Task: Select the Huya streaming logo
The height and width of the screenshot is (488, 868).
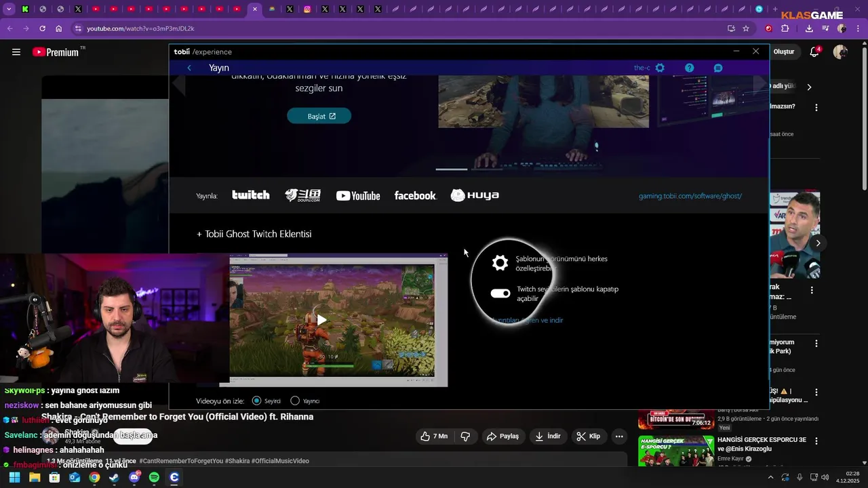Action: coord(475,195)
